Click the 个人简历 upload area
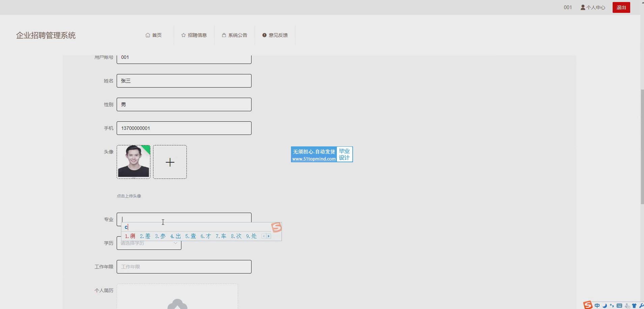The height and width of the screenshot is (309, 644). click(x=177, y=297)
